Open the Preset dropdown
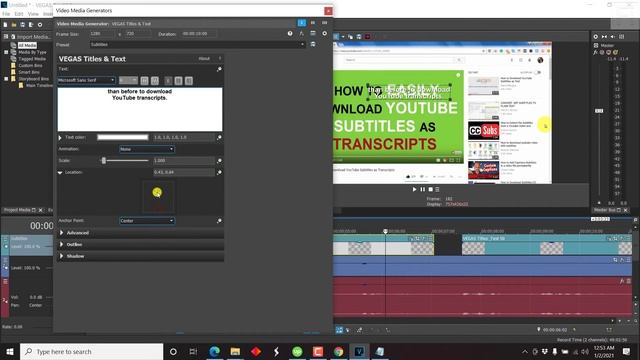Image resolution: width=640 pixels, height=360 pixels. tap(197, 44)
